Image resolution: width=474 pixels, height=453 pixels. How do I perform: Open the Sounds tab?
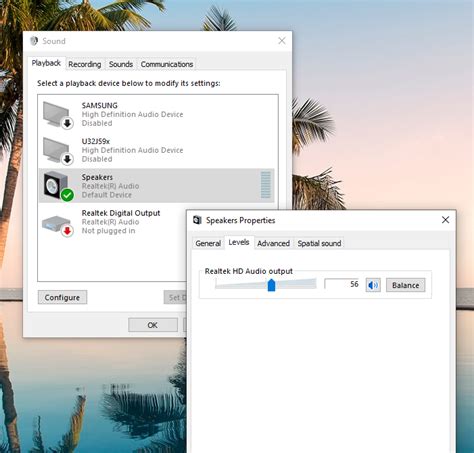click(121, 64)
